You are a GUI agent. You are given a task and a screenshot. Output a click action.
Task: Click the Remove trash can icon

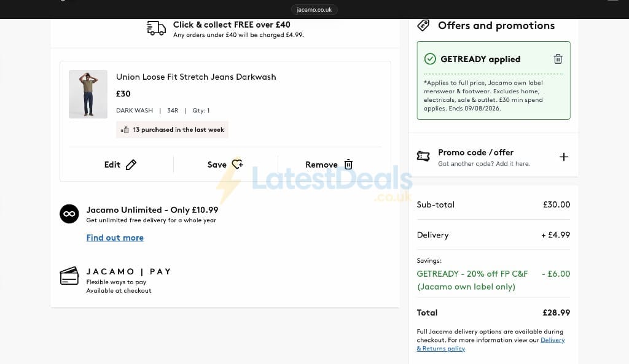click(349, 165)
